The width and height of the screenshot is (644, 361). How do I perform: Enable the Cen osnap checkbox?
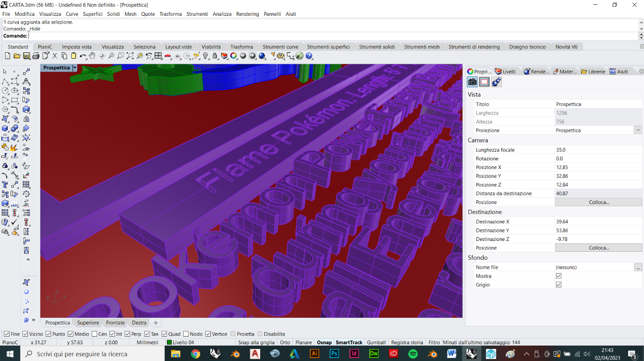coord(94,334)
